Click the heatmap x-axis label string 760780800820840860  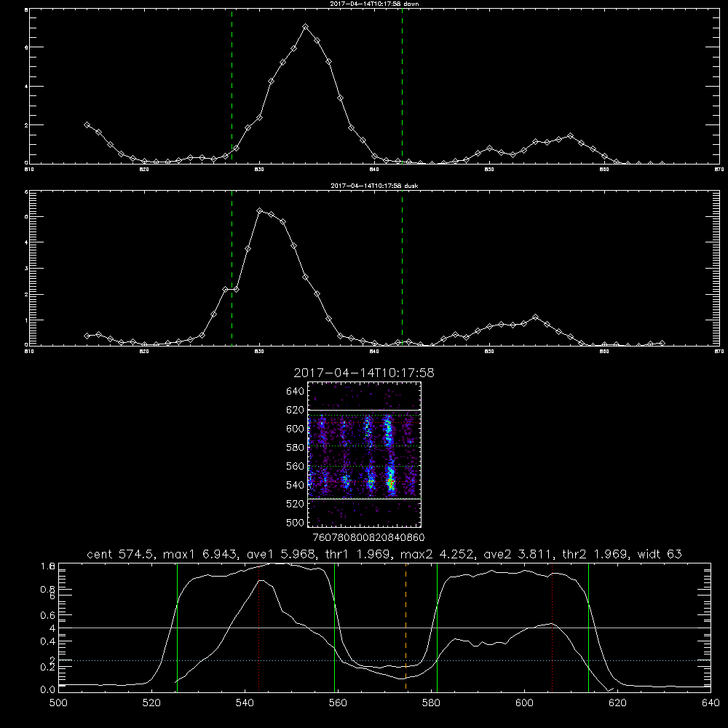tap(368, 537)
